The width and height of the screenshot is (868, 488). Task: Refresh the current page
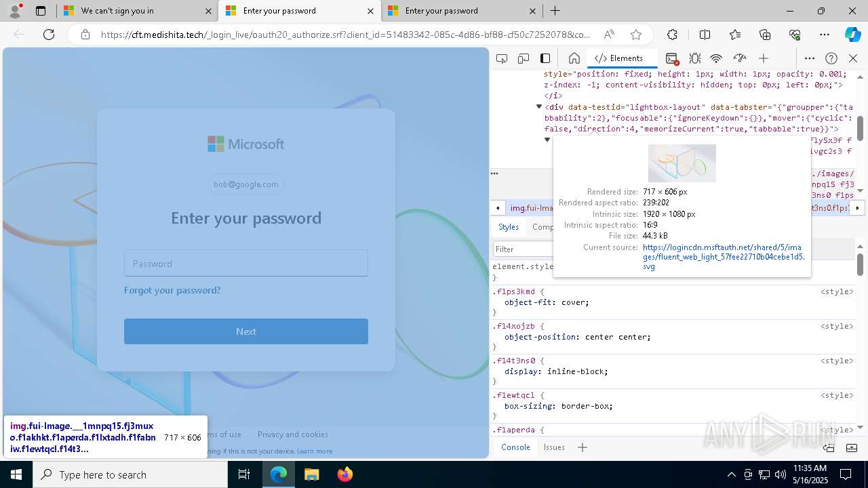49,35
